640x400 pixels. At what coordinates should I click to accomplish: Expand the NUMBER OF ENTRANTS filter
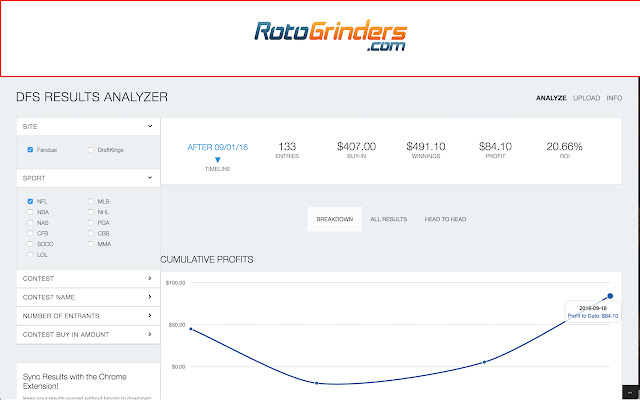(x=88, y=316)
